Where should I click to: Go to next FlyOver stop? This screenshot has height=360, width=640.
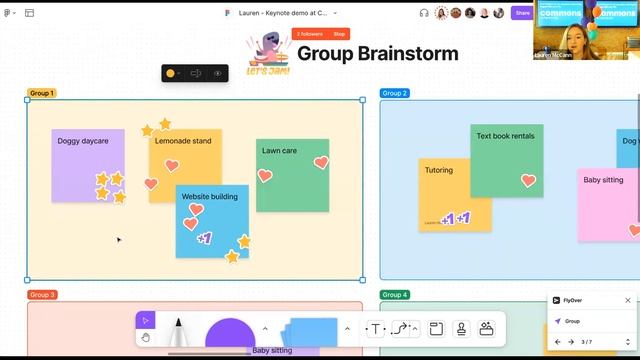[x=571, y=342]
